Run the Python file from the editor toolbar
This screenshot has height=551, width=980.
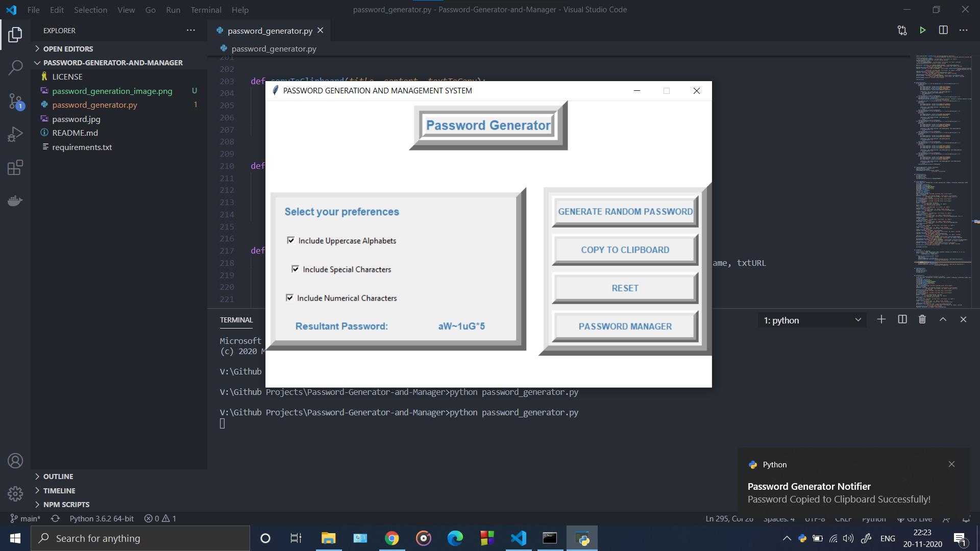(922, 30)
